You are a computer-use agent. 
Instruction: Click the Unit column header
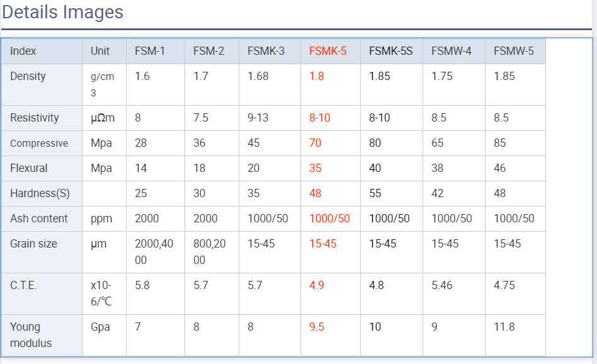pos(100,51)
